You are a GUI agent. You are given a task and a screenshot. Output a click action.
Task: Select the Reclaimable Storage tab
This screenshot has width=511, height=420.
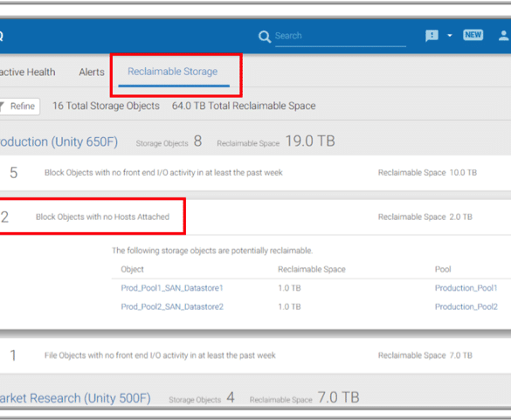(173, 72)
